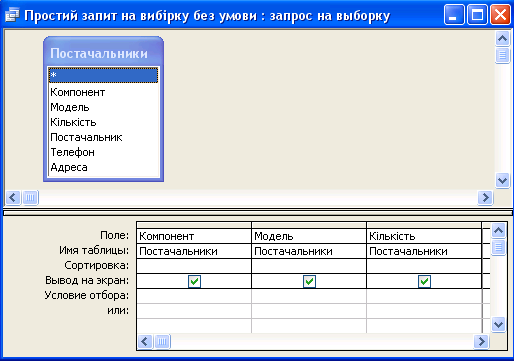Click the или criteria cell for Кількість column
This screenshot has height=361, width=514.
[424, 311]
